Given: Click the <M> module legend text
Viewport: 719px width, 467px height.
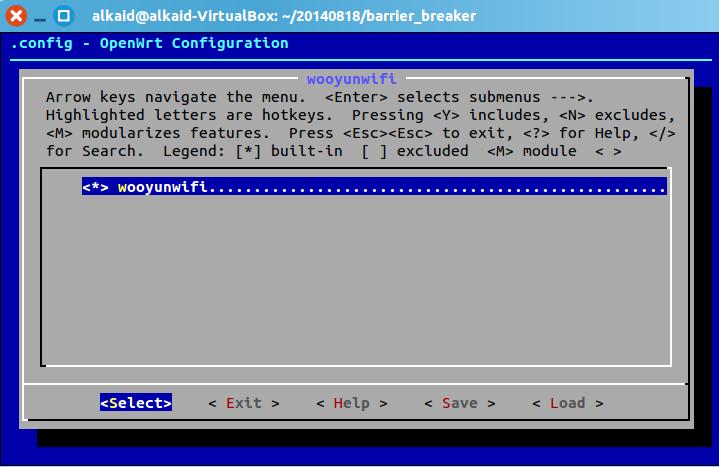Looking at the screenshot, I should coord(531,151).
